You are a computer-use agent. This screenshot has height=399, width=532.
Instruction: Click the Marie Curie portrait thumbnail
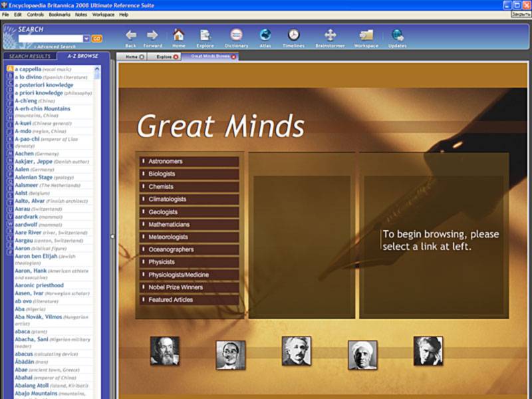(x=428, y=351)
